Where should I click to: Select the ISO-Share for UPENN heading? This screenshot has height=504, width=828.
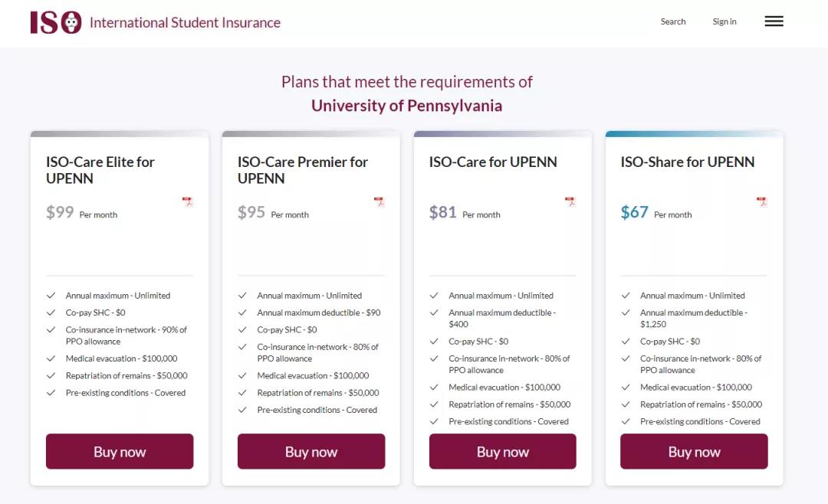coord(688,162)
